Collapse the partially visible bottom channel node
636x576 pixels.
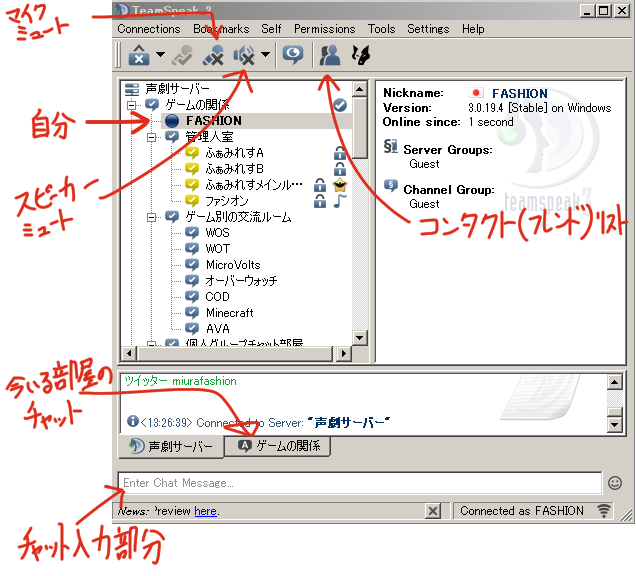pyautogui.click(x=151, y=344)
